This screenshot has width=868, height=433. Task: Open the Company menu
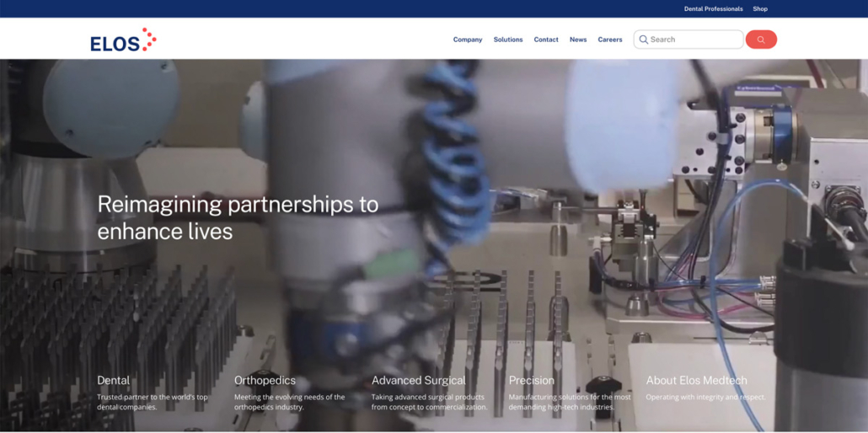click(x=468, y=40)
